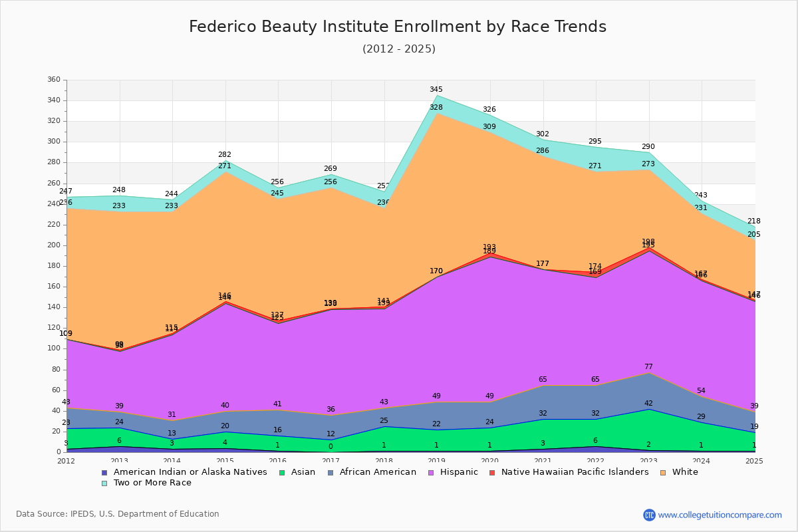Click the 345 total label for 2019

pyautogui.click(x=436, y=90)
